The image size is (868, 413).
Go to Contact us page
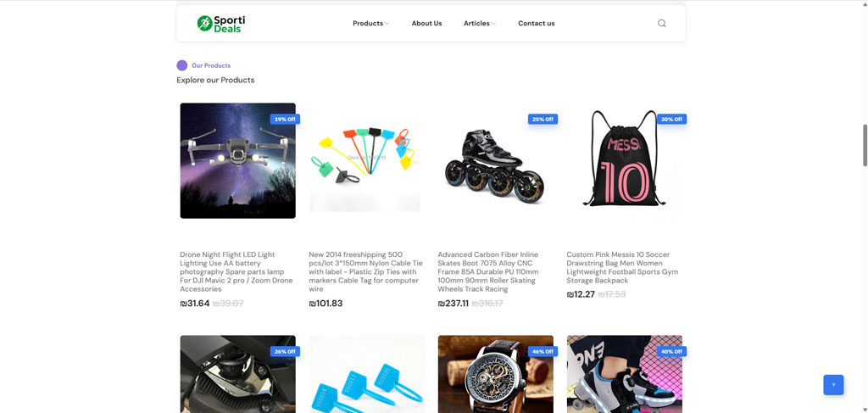[x=537, y=23]
